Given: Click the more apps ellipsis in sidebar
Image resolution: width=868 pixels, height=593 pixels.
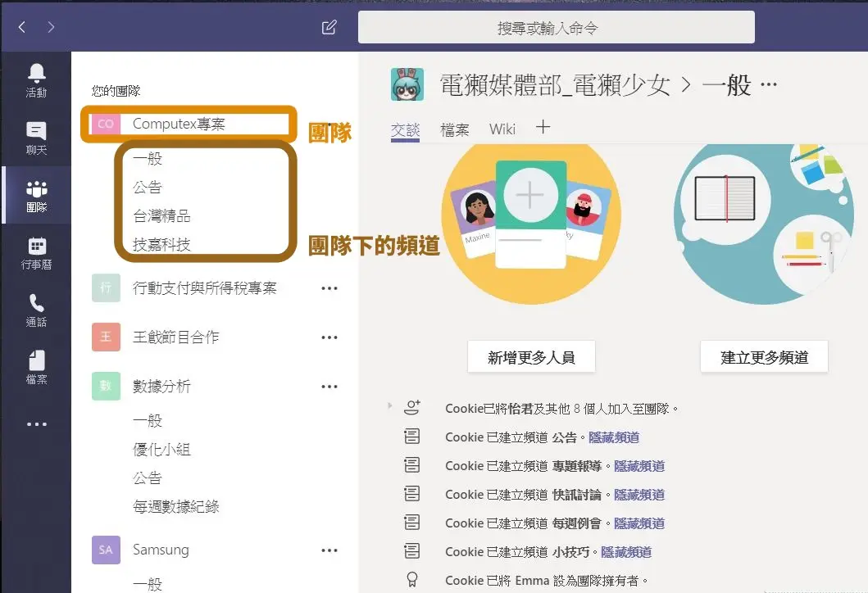Looking at the screenshot, I should [x=36, y=423].
